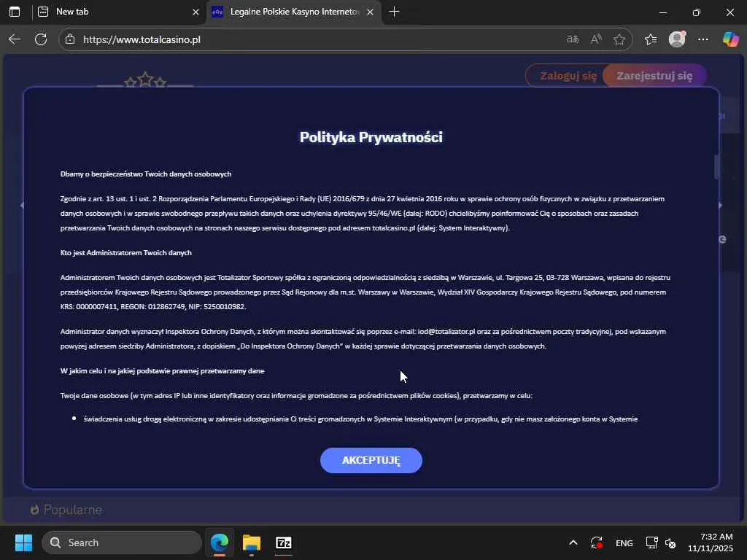Click the Polityka Prywatności heading

(x=371, y=137)
